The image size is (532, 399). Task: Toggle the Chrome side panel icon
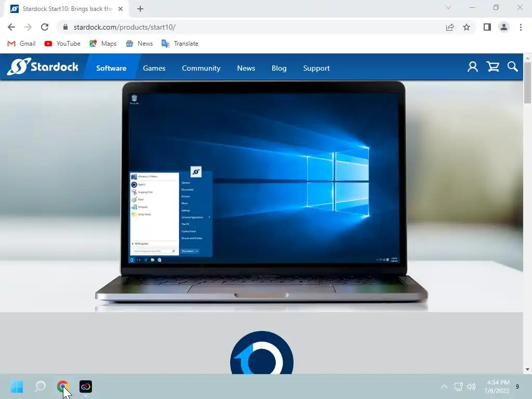[x=487, y=27]
